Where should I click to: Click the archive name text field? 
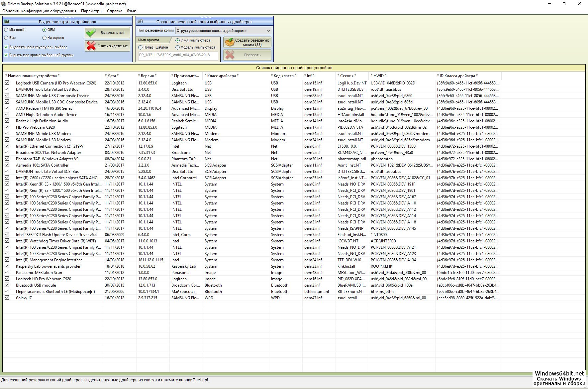(x=178, y=55)
